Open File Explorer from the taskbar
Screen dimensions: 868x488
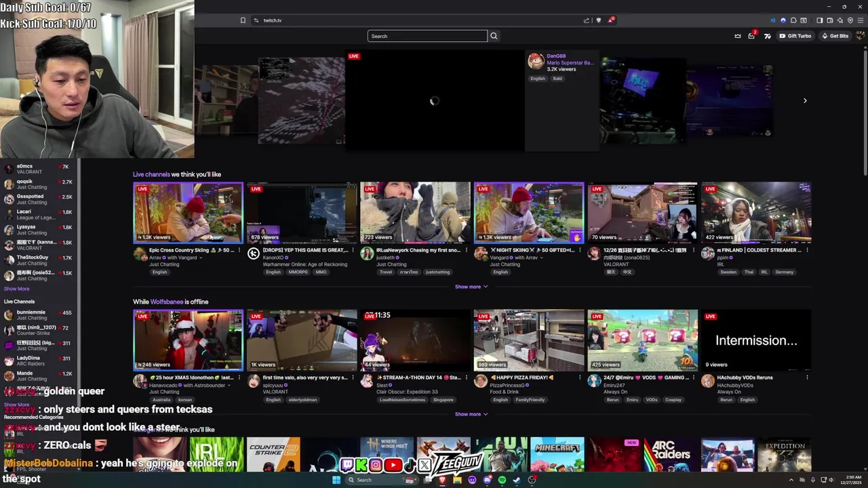[x=457, y=480]
